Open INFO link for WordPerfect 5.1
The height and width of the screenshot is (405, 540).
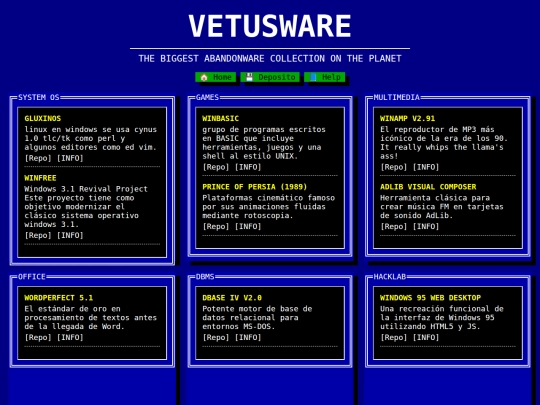pos(70,337)
